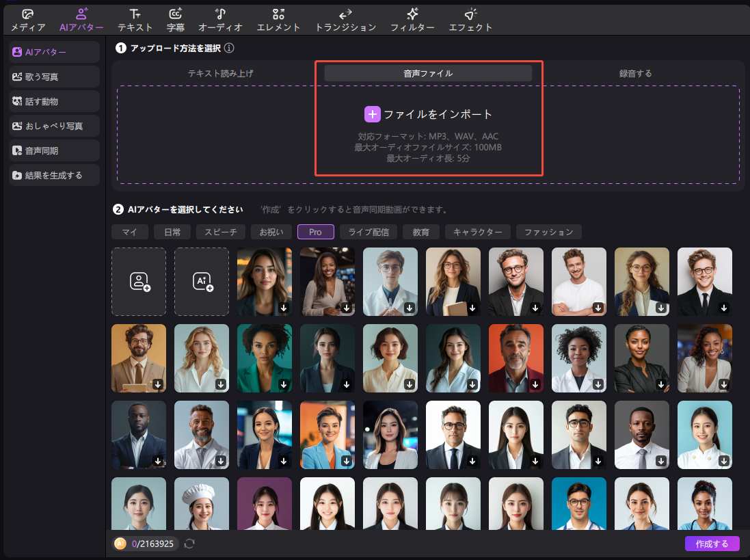The image size is (750, 560).
Task: Download the smiling bearded man in white lab coat
Action: 221,461
